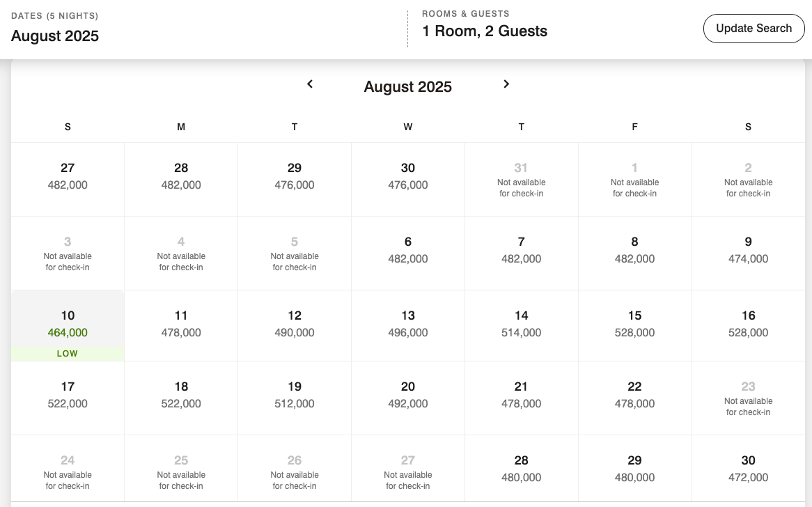Choose August 11 check-in date
Viewport: 812px width, 507px height.
(181, 325)
